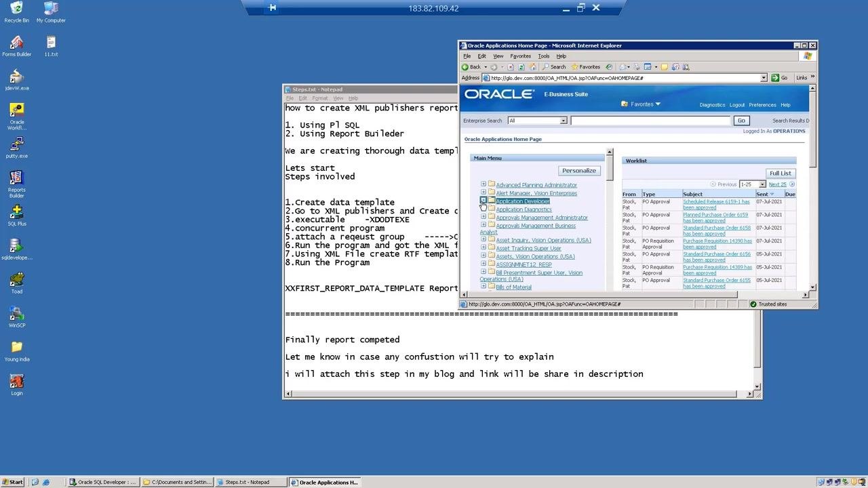Open the Preferences link in Oracle header

click(762, 105)
